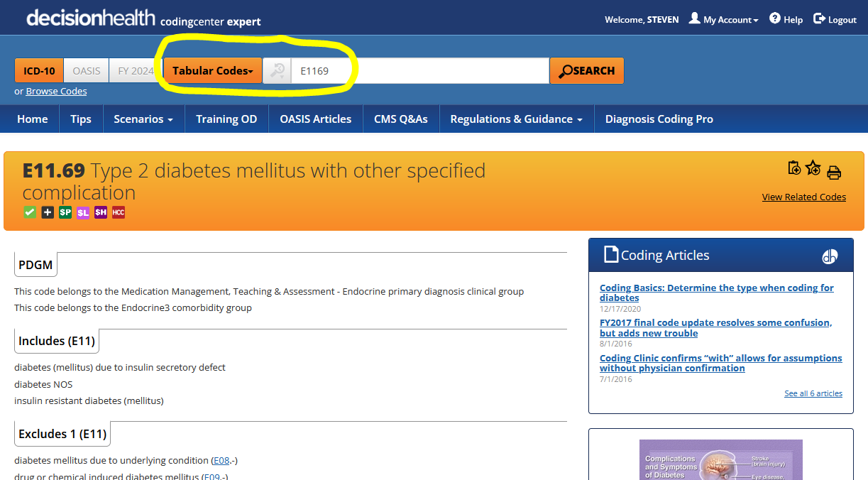Viewport: 868px width, 480px height.
Task: Click the red HCC badge icon
Action: tap(119, 212)
